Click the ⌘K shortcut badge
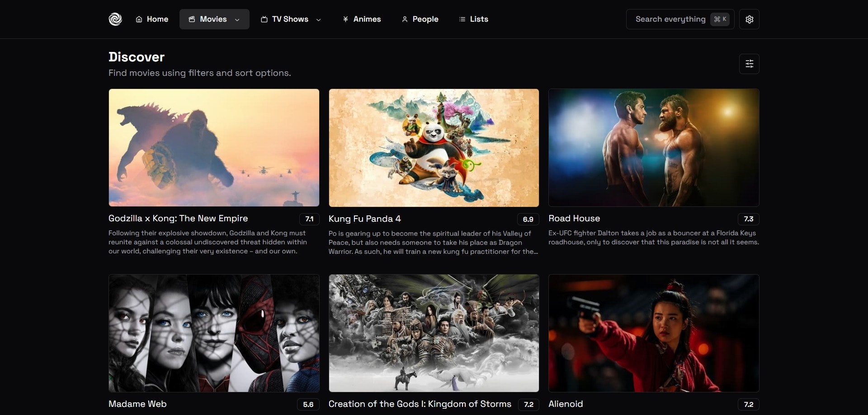This screenshot has height=415, width=868. pos(720,19)
